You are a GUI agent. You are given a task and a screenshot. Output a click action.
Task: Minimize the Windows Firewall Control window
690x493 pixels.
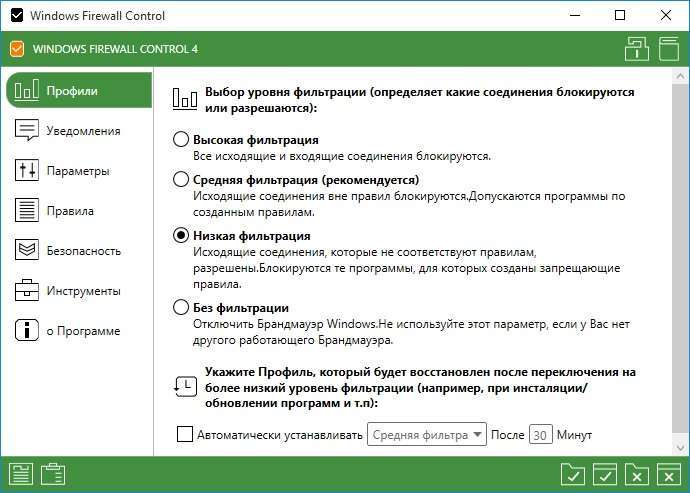pos(575,15)
